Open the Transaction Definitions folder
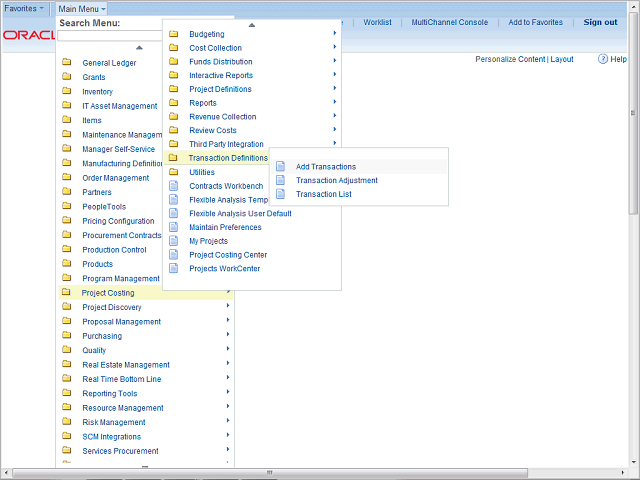This screenshot has height=480, width=640. click(x=228, y=158)
